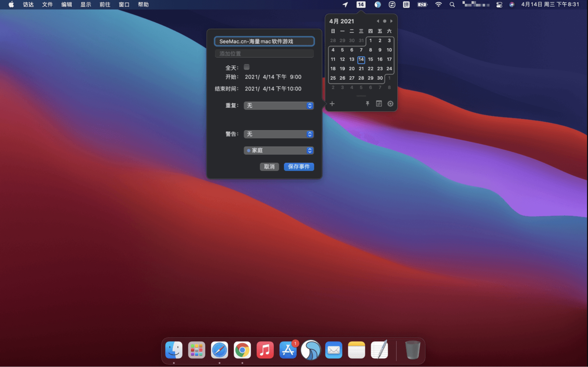Click the 保存事件 save event button

pyautogui.click(x=299, y=166)
